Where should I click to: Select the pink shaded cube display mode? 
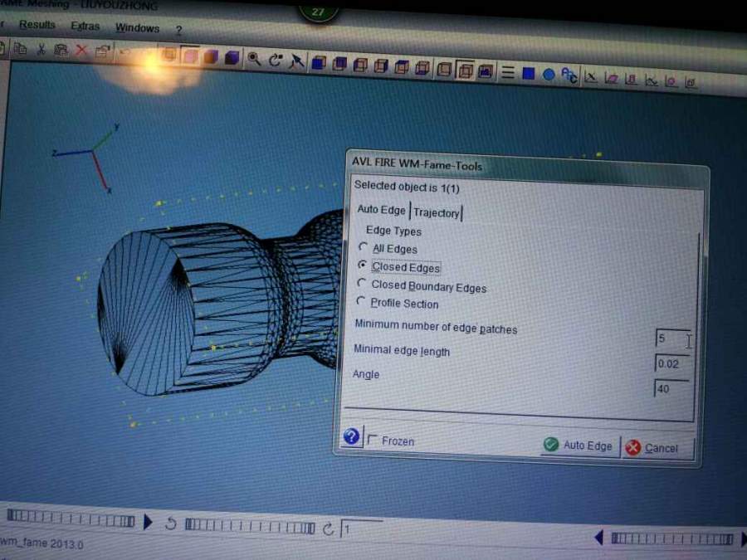pos(190,56)
